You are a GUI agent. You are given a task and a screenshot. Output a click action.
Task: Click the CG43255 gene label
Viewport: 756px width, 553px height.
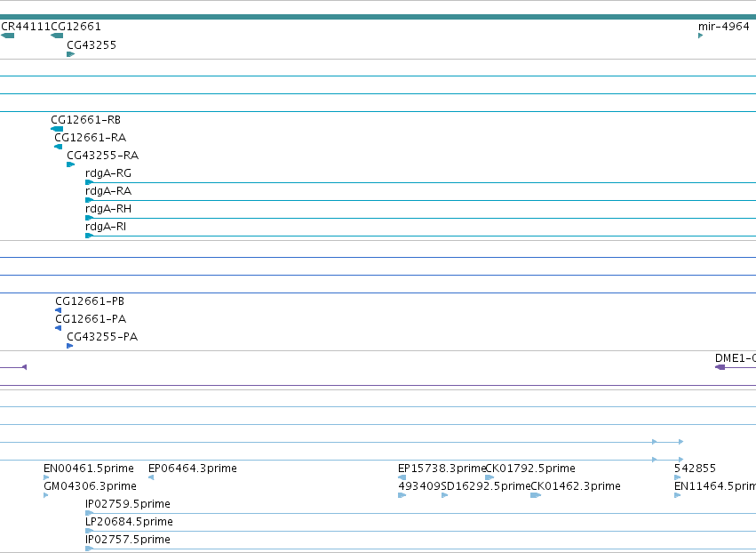[92, 45]
